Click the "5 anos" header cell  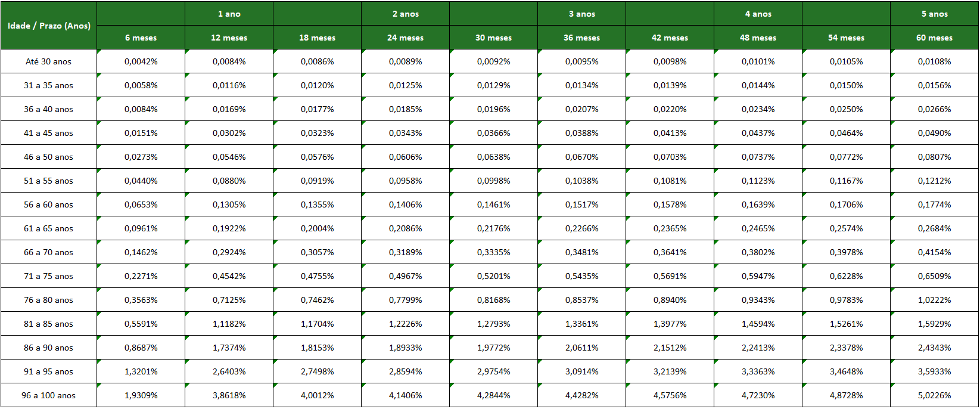coord(934,14)
